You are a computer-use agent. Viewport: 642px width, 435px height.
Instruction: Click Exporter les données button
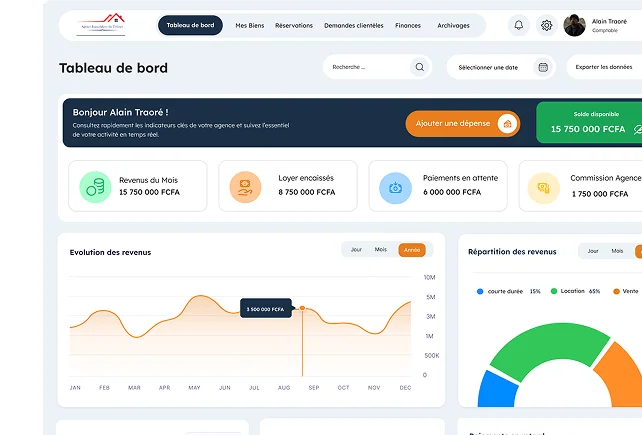click(x=605, y=67)
